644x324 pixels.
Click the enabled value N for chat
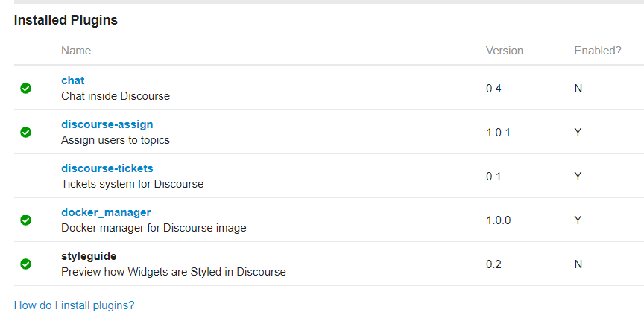tap(578, 89)
